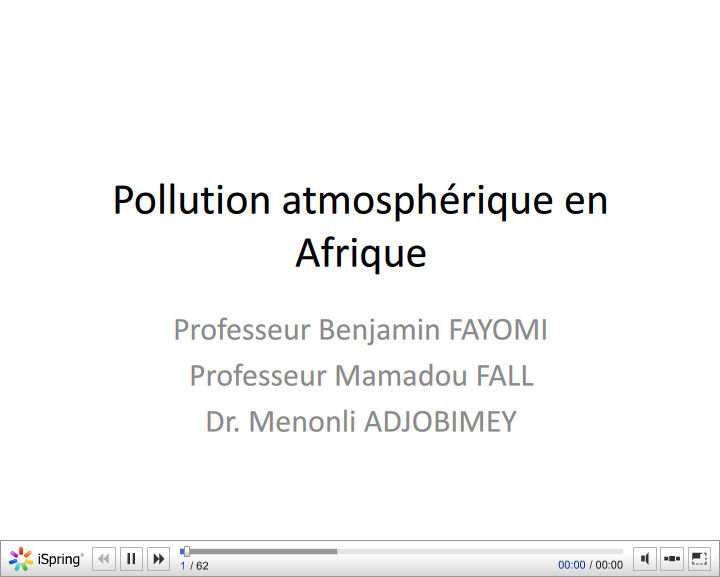Mute the presentation volume
This screenshot has width=720, height=577.
646,559
